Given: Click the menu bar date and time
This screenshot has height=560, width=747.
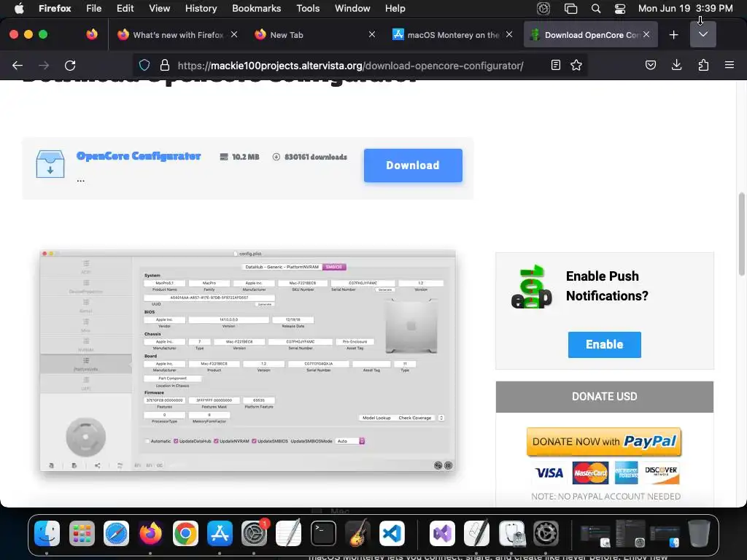Looking at the screenshot, I should coord(685,8).
